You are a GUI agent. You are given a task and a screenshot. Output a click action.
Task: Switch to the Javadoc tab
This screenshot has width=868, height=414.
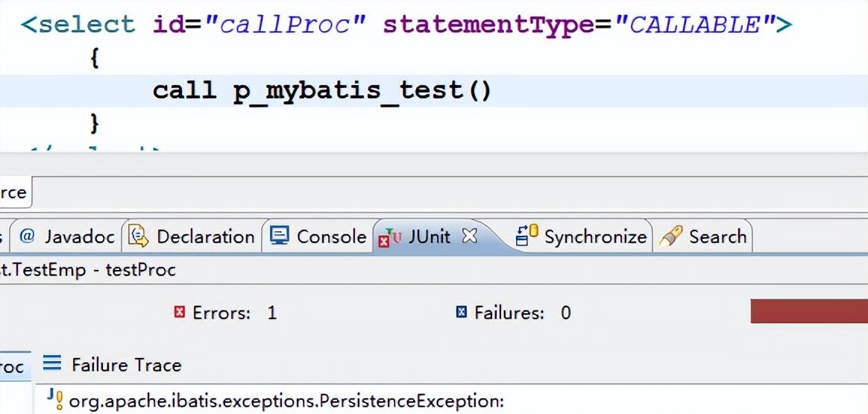67,236
